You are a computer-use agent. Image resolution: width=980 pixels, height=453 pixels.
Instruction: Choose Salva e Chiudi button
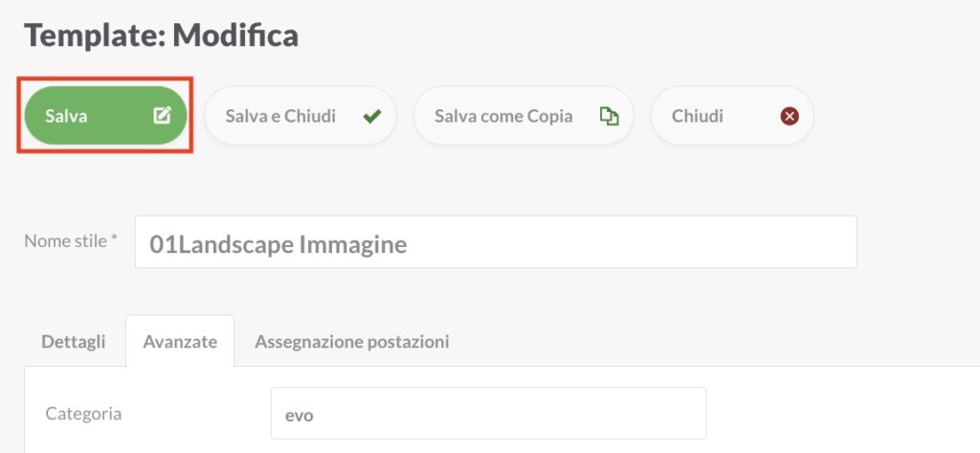point(301,116)
